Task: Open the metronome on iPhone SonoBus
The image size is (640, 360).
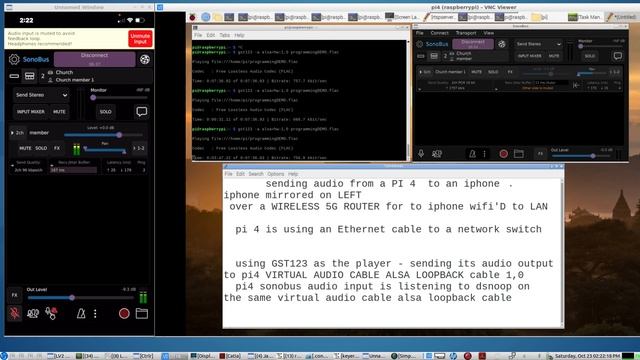Action: pyautogui.click(x=81, y=313)
